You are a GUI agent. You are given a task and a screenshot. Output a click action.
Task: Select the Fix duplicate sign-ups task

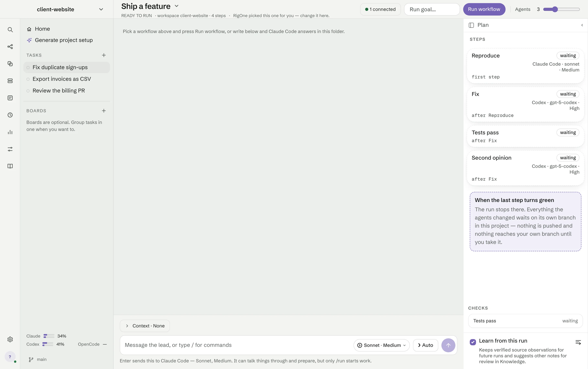tap(67, 67)
